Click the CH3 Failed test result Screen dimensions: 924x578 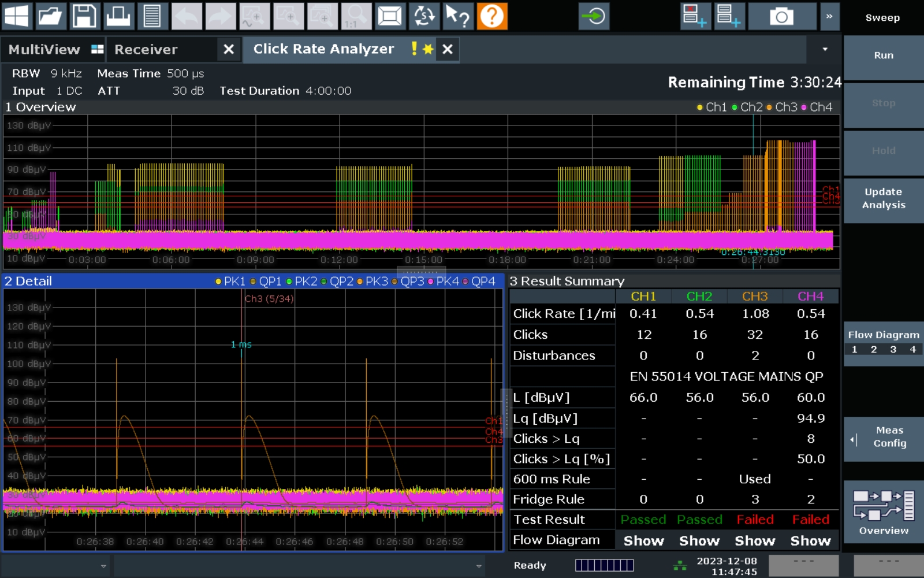[x=755, y=520]
